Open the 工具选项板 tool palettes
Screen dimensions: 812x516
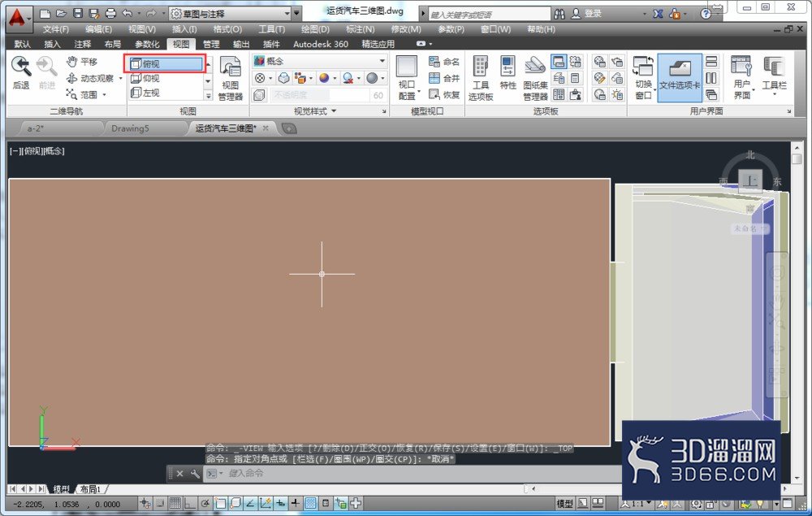tap(481, 78)
